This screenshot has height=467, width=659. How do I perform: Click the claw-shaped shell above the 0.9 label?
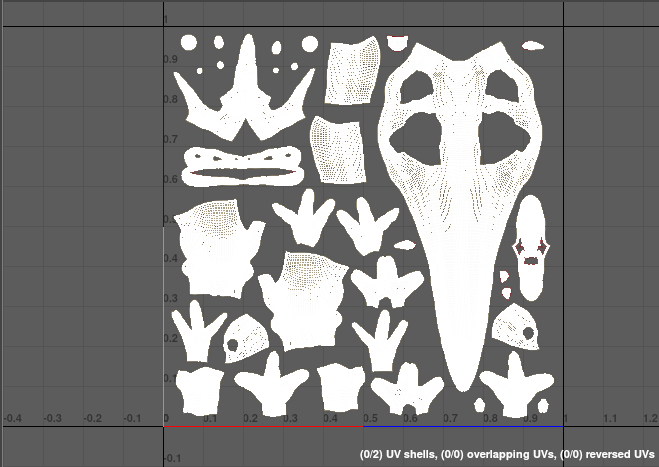pyautogui.click(x=516, y=385)
